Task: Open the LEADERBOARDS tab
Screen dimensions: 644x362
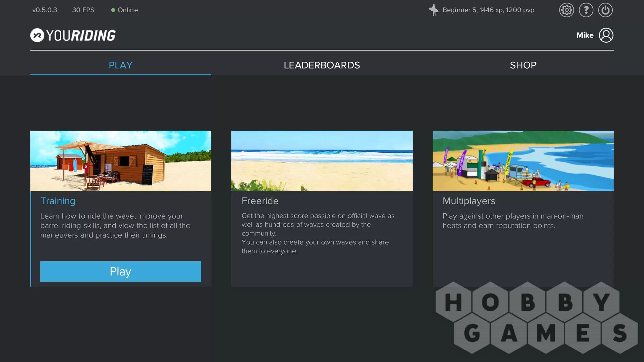Action: pyautogui.click(x=322, y=65)
